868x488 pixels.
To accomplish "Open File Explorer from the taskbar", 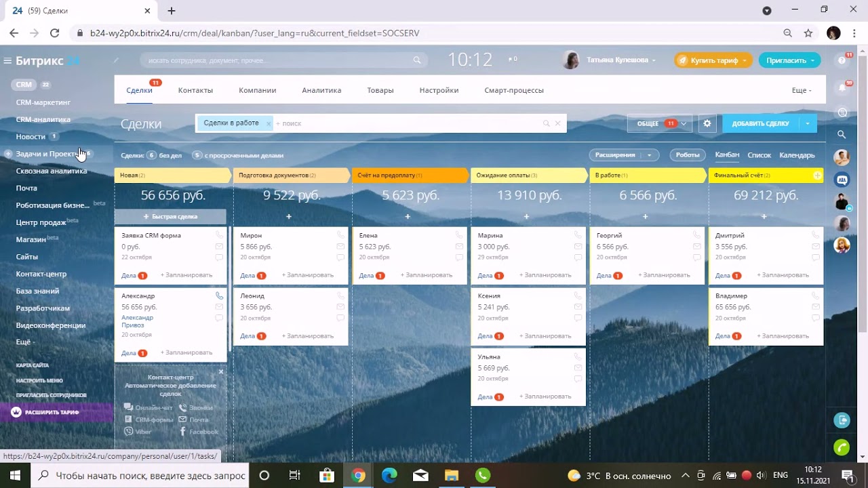I will point(451,475).
